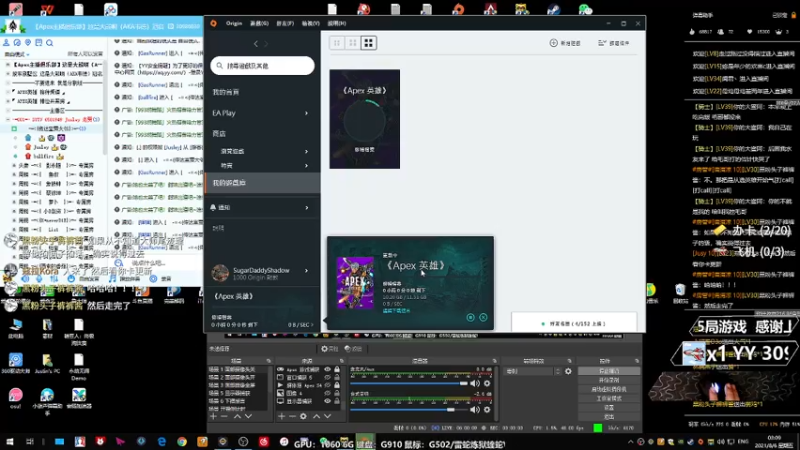Toggle lock on window capture 5 source
800x450 pixels.
point(337,378)
